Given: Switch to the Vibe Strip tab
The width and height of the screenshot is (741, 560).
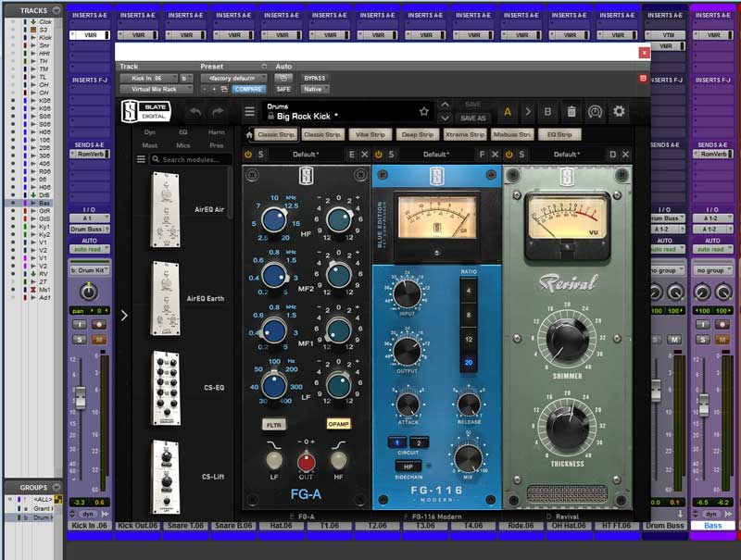Looking at the screenshot, I should [369, 133].
